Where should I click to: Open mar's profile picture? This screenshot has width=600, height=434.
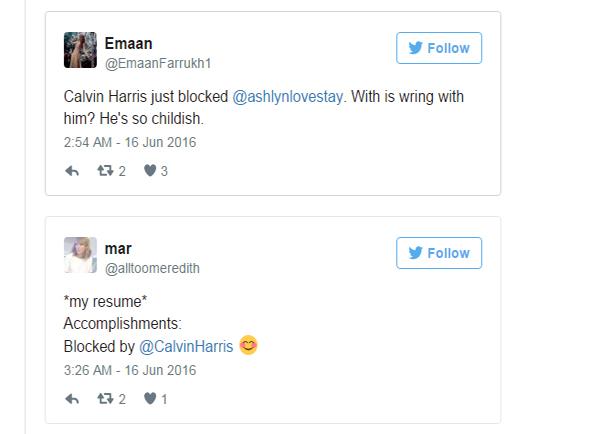click(x=80, y=254)
